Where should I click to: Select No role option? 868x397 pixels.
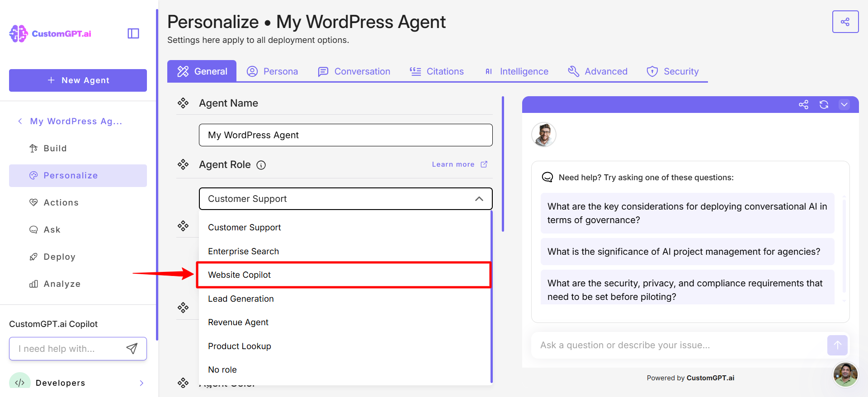click(x=344, y=370)
